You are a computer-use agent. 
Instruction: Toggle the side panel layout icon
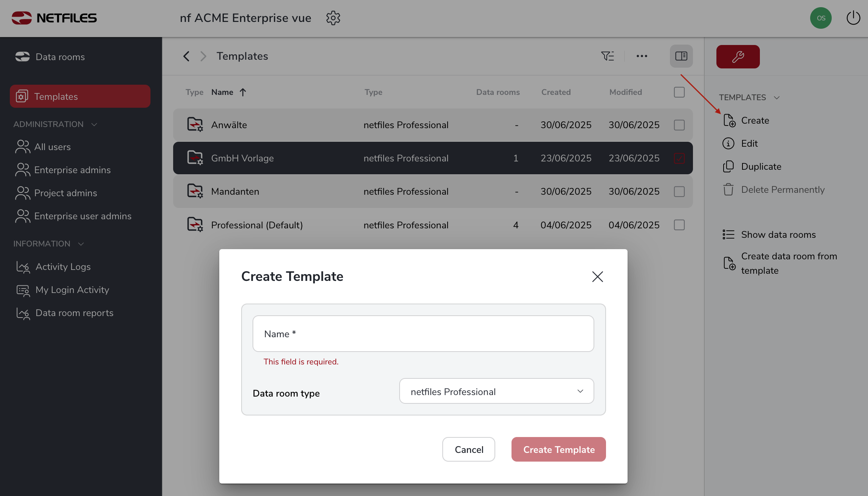pyautogui.click(x=681, y=56)
